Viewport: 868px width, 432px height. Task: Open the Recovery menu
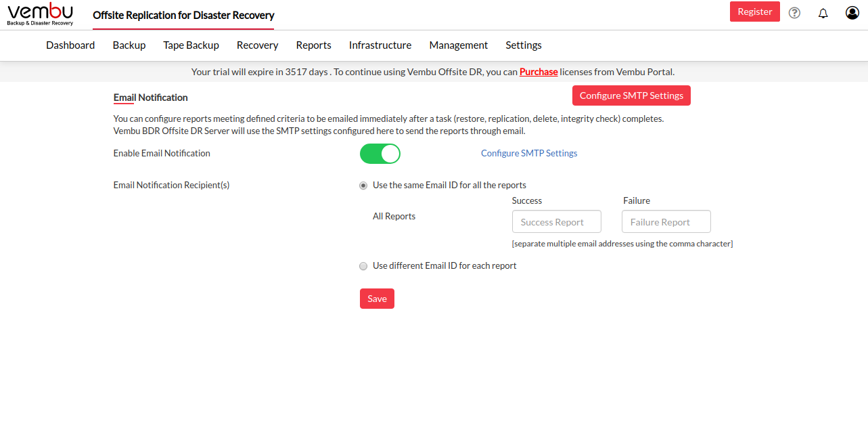click(x=258, y=45)
